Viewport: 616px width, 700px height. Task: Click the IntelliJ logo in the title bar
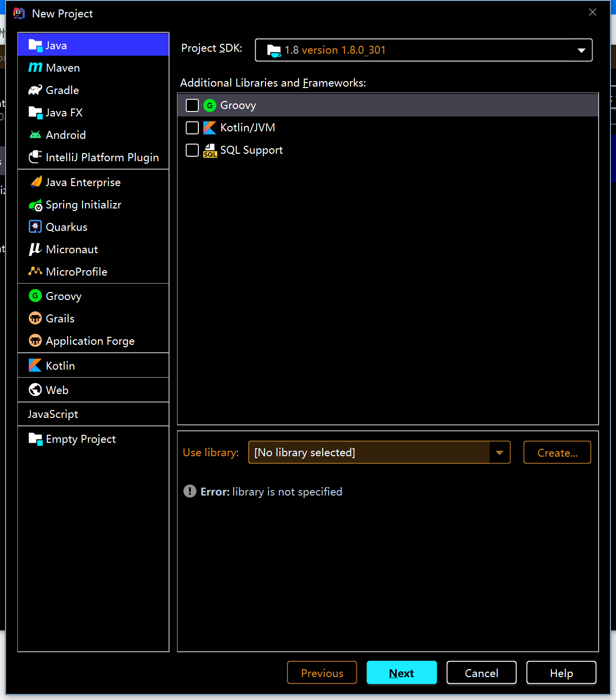click(x=19, y=13)
